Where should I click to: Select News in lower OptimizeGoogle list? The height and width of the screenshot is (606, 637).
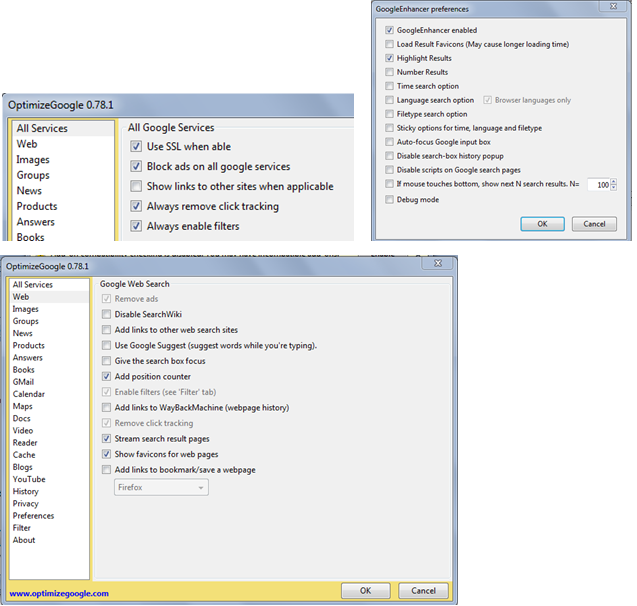click(49, 333)
